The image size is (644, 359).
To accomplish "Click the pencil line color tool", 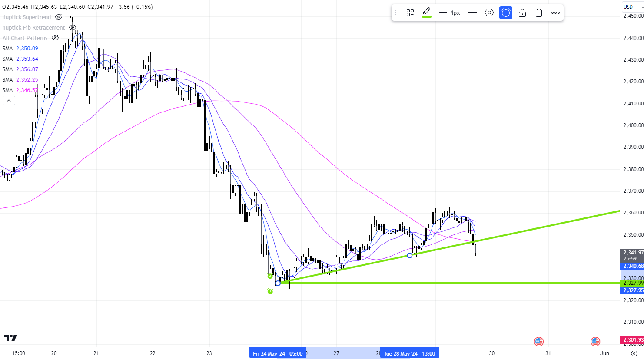I will pos(427,11).
